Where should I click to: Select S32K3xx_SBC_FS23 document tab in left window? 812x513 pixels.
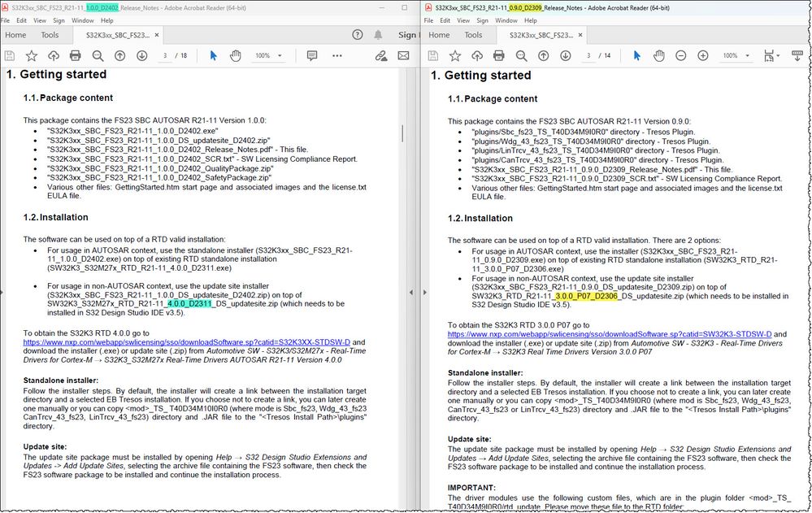click(x=118, y=35)
